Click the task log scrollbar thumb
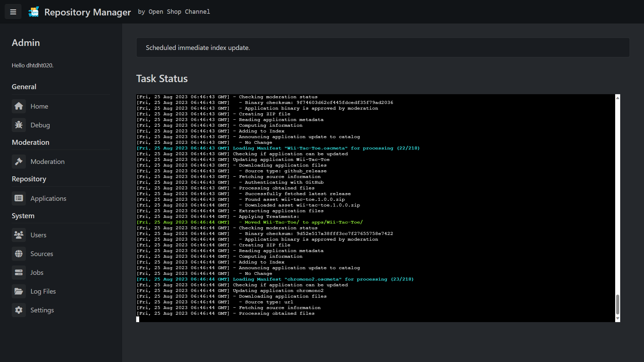The width and height of the screenshot is (644, 362). point(618,304)
